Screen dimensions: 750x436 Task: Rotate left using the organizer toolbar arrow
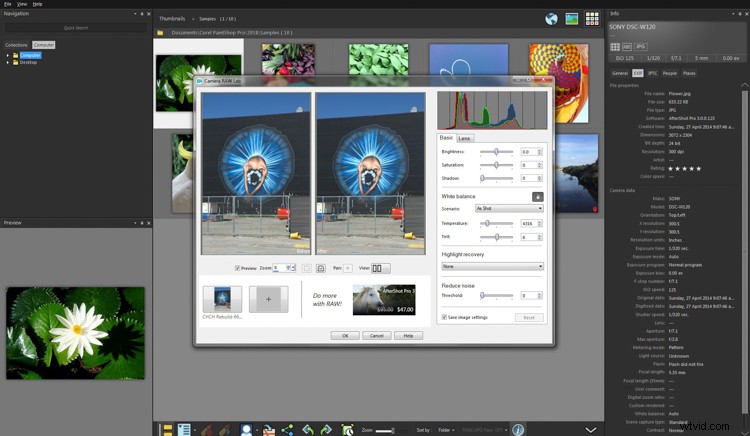(308, 429)
